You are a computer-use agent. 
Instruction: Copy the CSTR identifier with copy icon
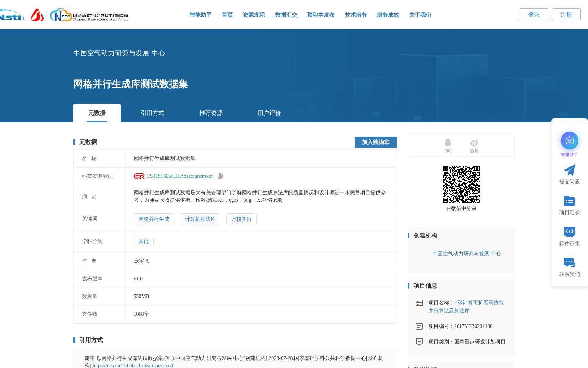[220, 176]
